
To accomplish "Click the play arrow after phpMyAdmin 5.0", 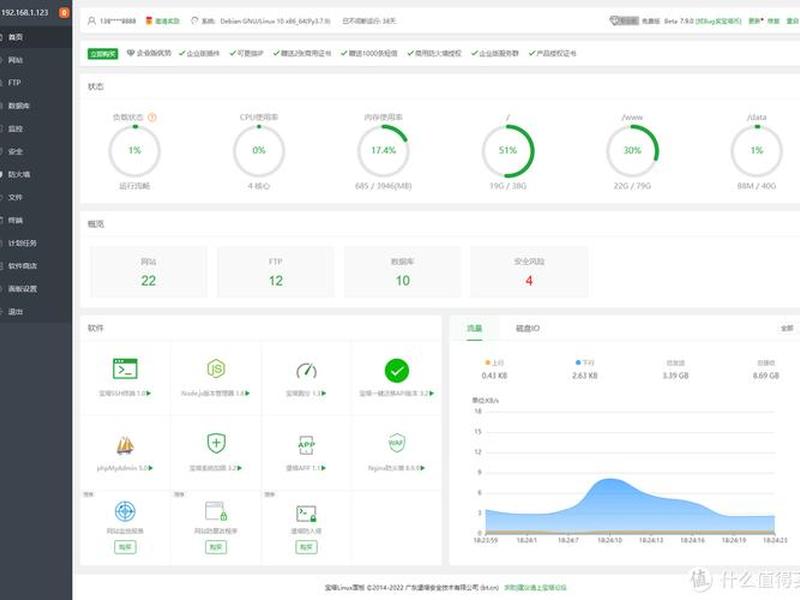I will pyautogui.click(x=151, y=468).
